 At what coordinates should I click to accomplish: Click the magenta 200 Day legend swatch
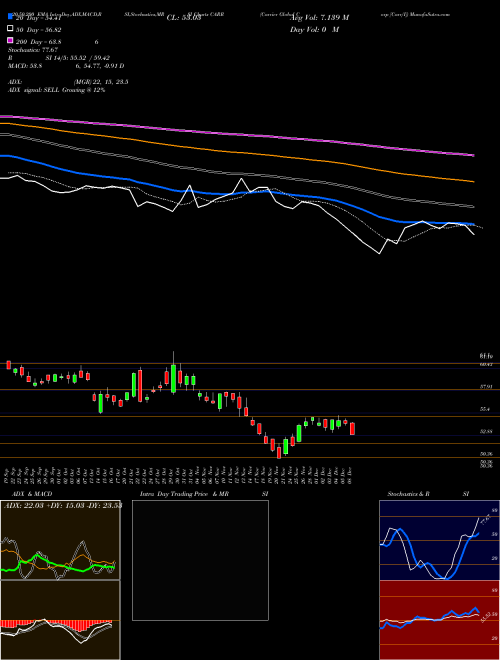click(10, 41)
